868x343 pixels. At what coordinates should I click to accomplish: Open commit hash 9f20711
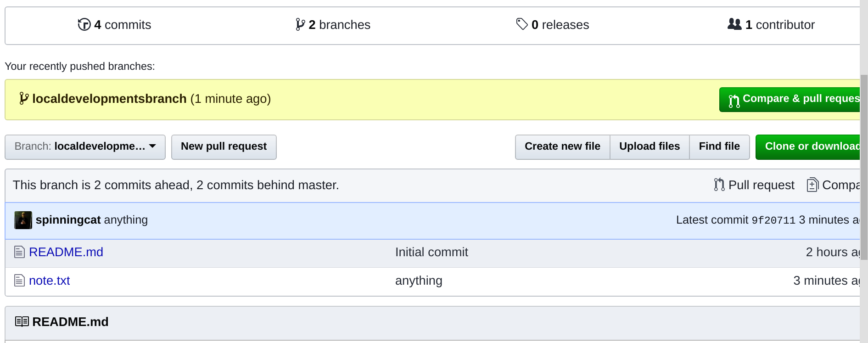pyautogui.click(x=773, y=220)
